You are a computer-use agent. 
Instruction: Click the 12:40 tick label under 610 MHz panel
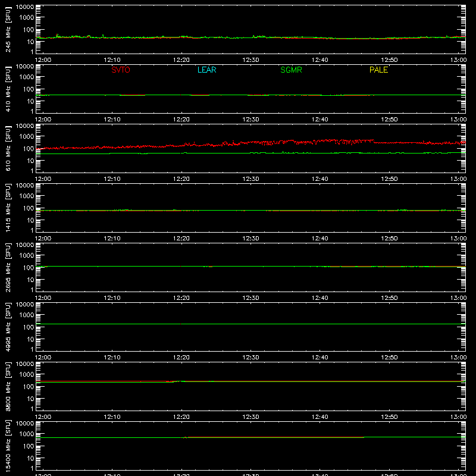click(320, 179)
